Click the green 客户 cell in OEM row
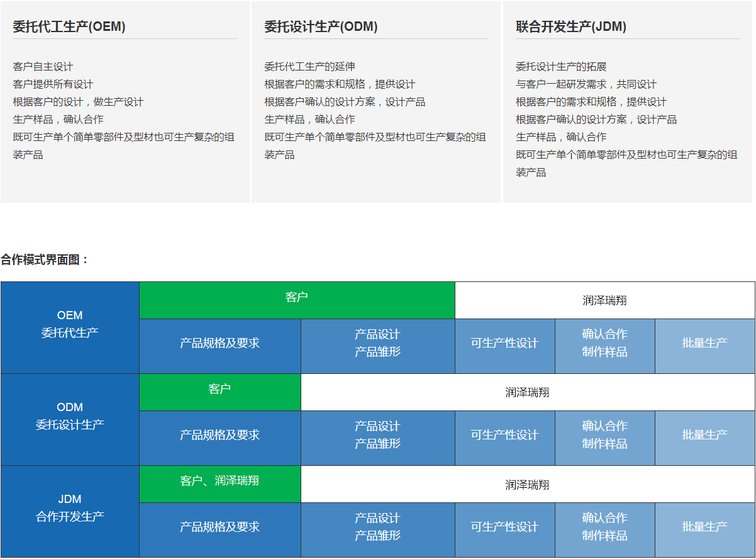 [297, 298]
